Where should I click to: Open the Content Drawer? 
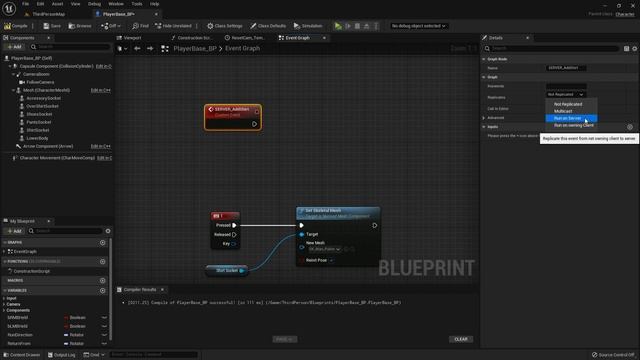pos(22,355)
